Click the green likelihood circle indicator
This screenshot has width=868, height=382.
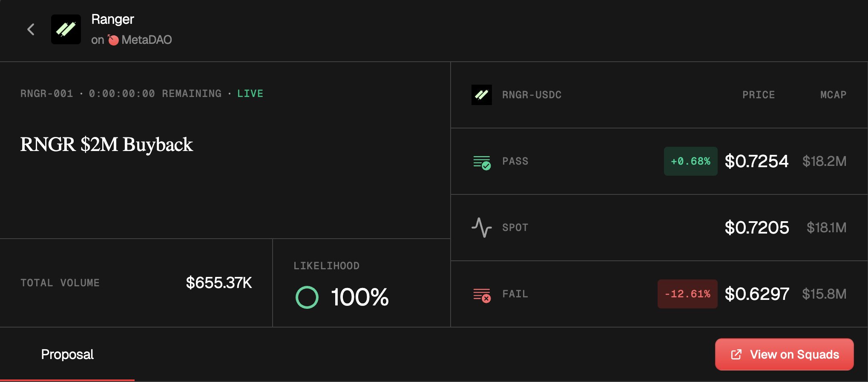pos(307,297)
